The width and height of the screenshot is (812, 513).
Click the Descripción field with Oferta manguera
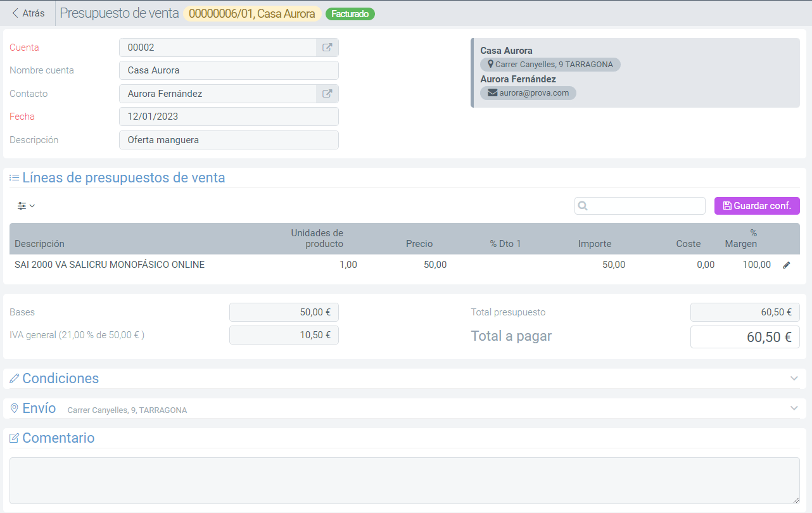coord(229,140)
